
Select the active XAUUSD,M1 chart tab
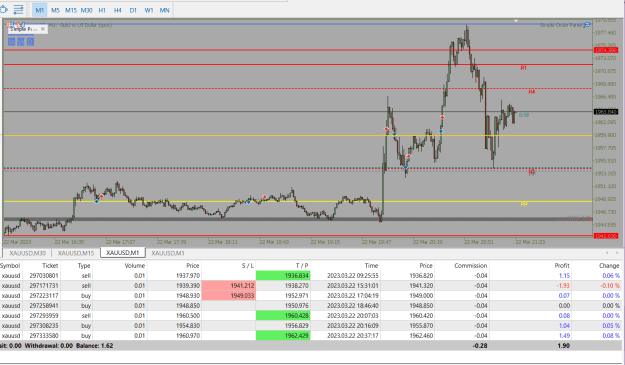click(x=123, y=253)
